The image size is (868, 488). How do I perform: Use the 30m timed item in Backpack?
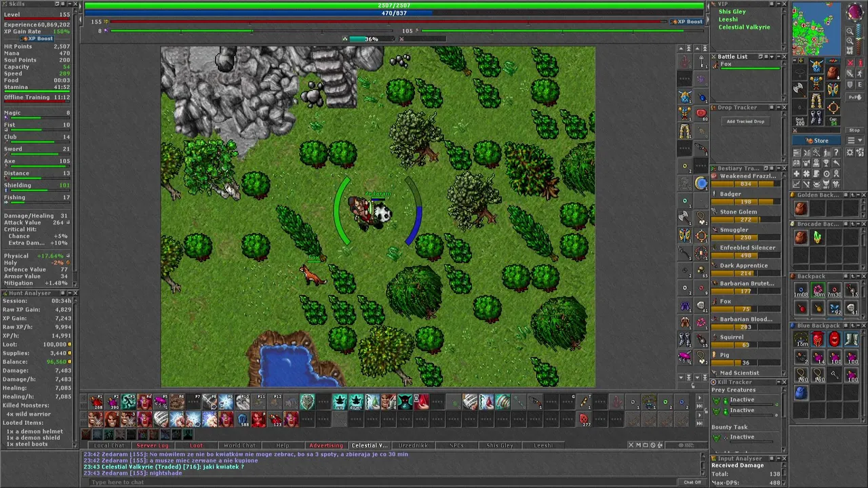click(x=818, y=290)
